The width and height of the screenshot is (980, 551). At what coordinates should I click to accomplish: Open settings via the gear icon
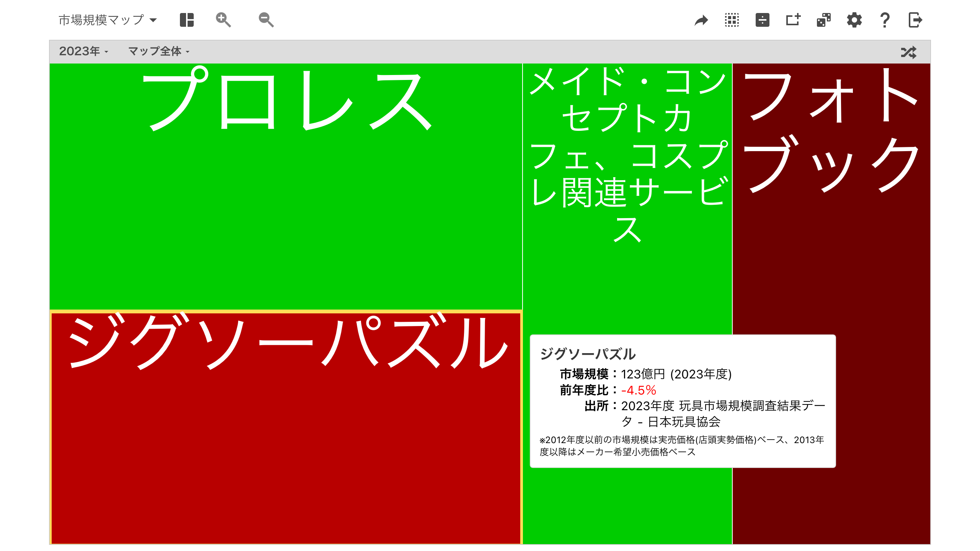pos(854,20)
